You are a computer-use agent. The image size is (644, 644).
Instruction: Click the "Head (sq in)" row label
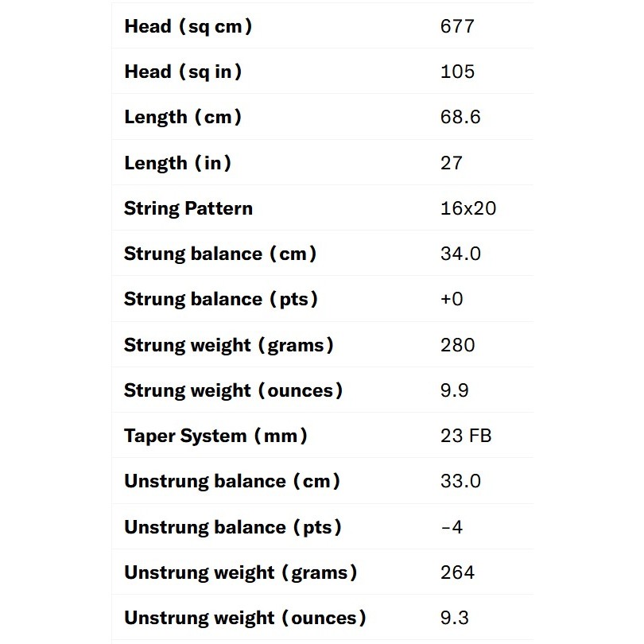(x=183, y=72)
